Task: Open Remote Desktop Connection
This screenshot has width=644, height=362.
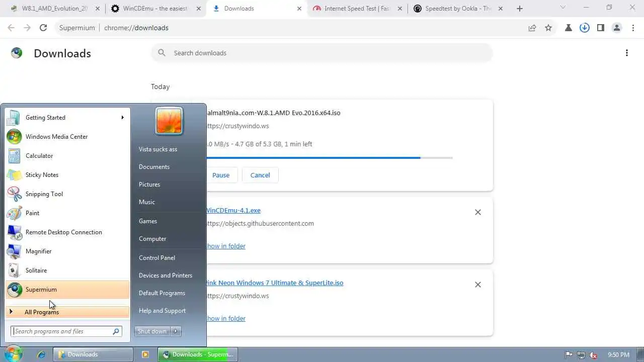Action: click(x=67, y=232)
